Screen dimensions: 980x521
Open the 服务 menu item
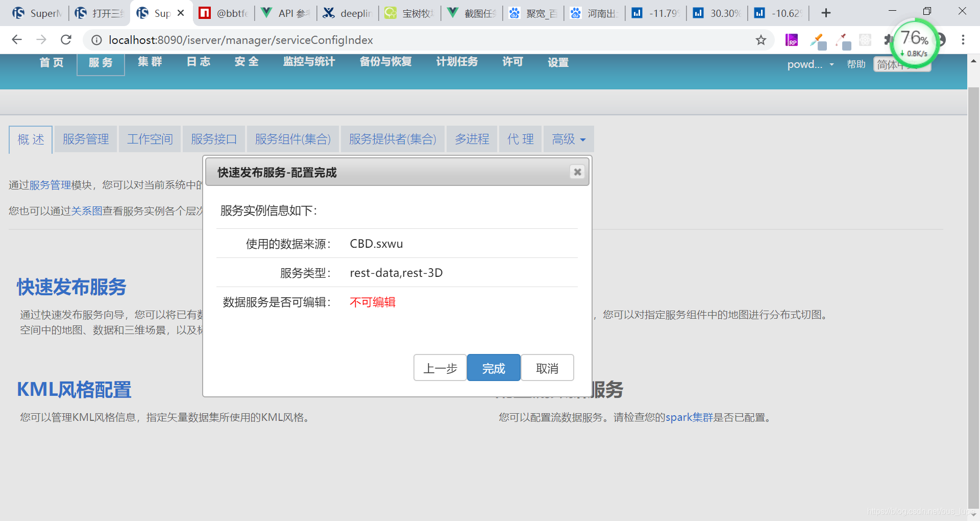(101, 63)
